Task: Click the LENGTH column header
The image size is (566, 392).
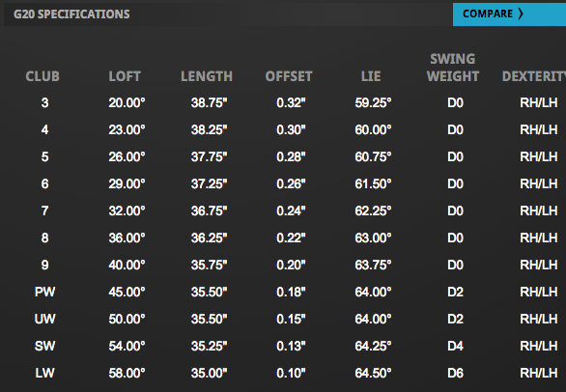Action: click(x=207, y=76)
